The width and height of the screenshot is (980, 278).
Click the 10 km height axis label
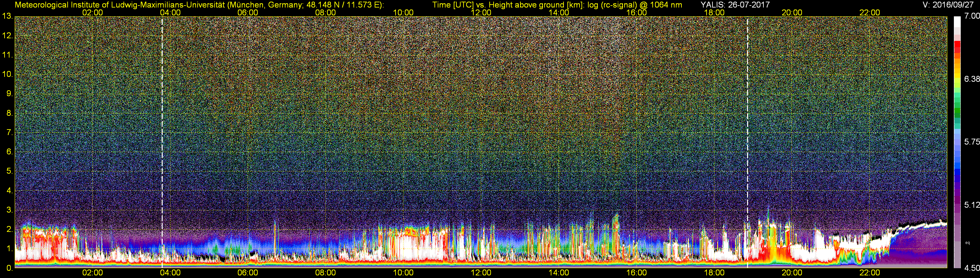point(7,74)
